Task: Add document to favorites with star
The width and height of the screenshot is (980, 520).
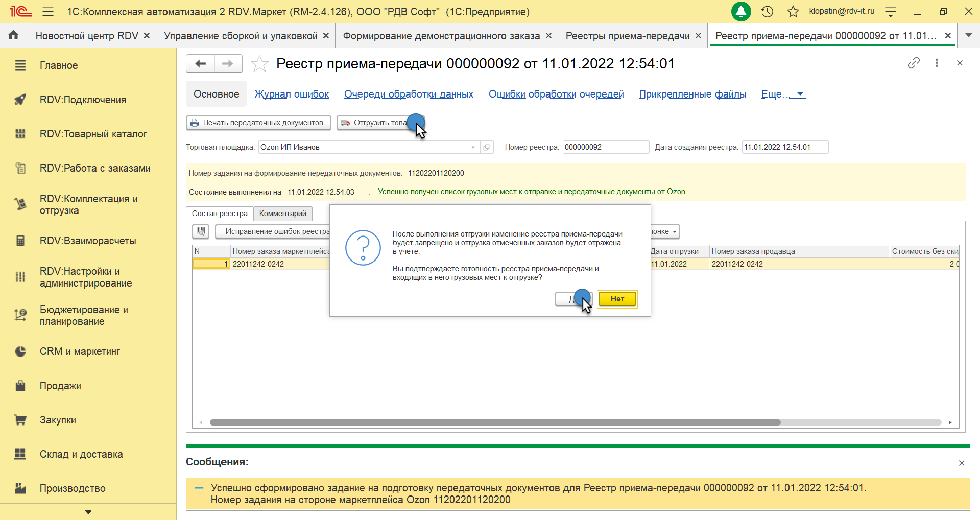Action: coord(259,64)
